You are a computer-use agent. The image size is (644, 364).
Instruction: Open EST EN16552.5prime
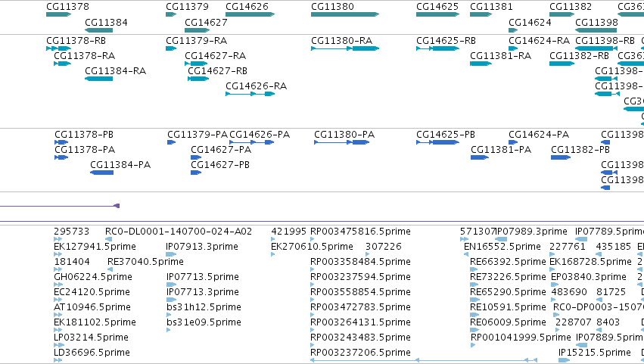click(x=502, y=247)
